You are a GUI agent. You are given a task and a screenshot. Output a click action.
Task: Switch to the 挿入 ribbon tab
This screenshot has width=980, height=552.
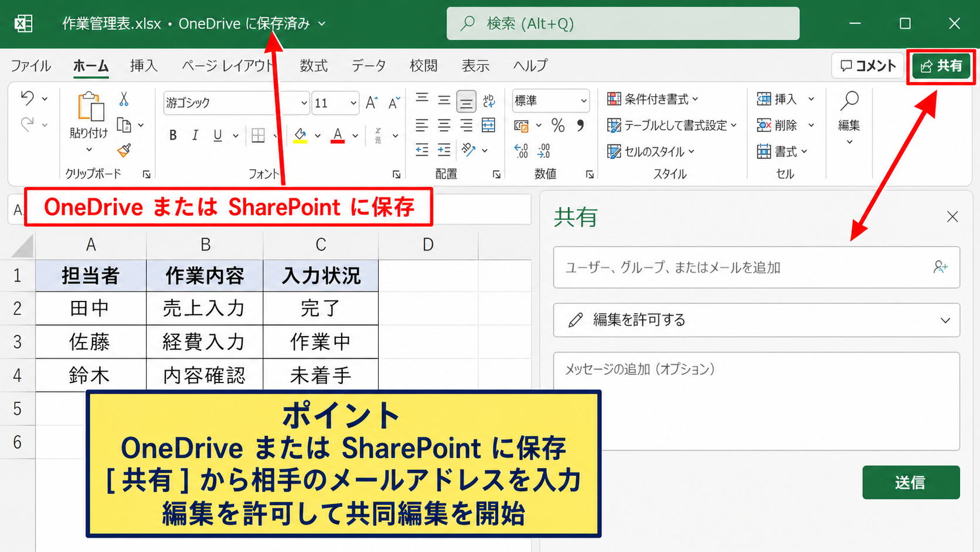point(144,66)
